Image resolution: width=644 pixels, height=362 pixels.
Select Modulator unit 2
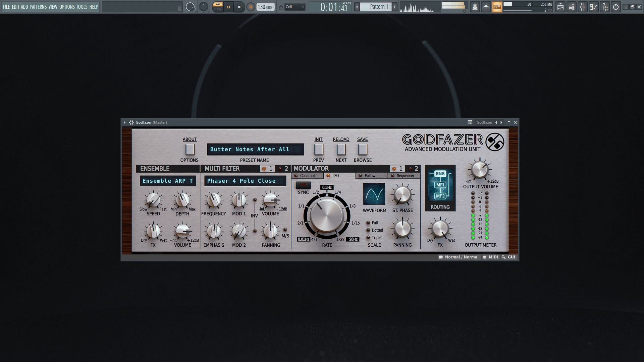pos(413,169)
